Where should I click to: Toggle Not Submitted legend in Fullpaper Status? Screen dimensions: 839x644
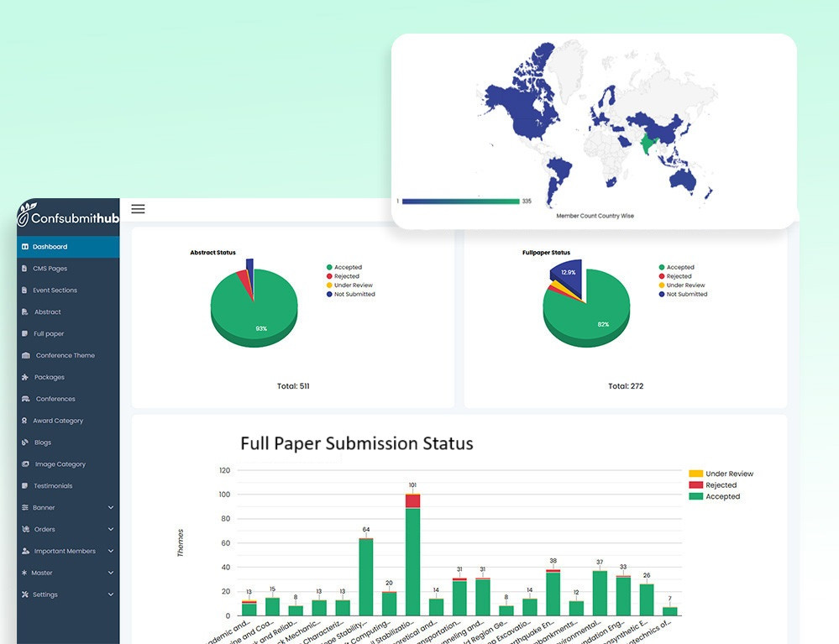[686, 294]
